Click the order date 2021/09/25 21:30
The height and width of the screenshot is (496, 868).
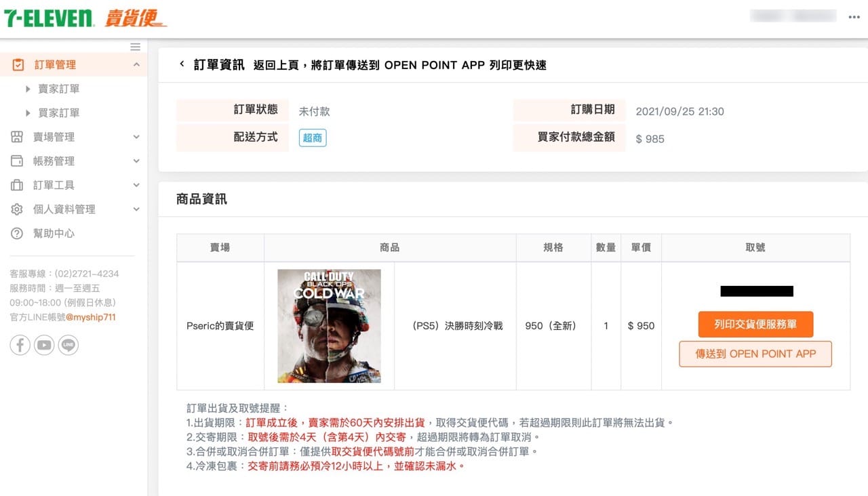tap(680, 111)
